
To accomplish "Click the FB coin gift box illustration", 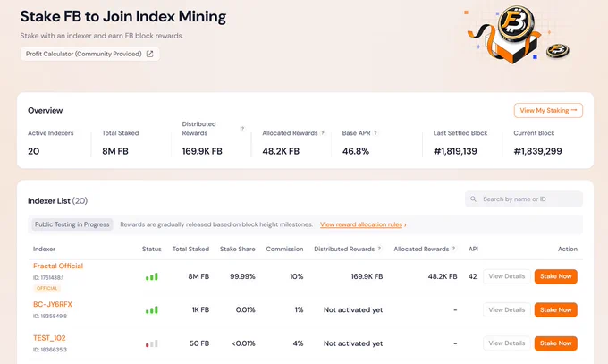I will 514,35.
